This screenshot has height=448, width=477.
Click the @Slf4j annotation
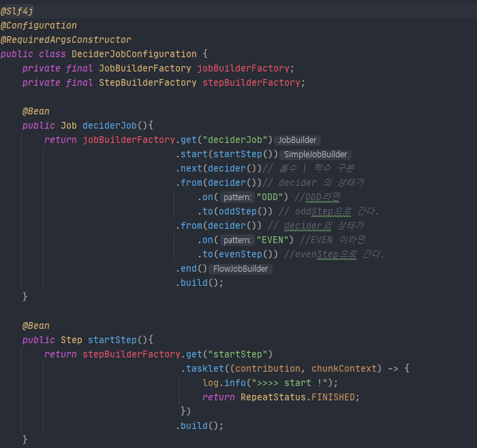click(x=17, y=12)
